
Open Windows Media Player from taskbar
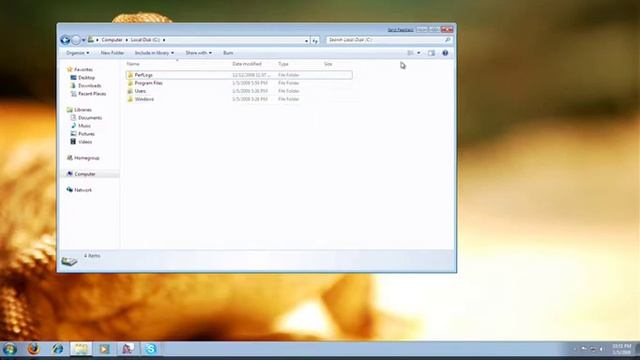104,349
